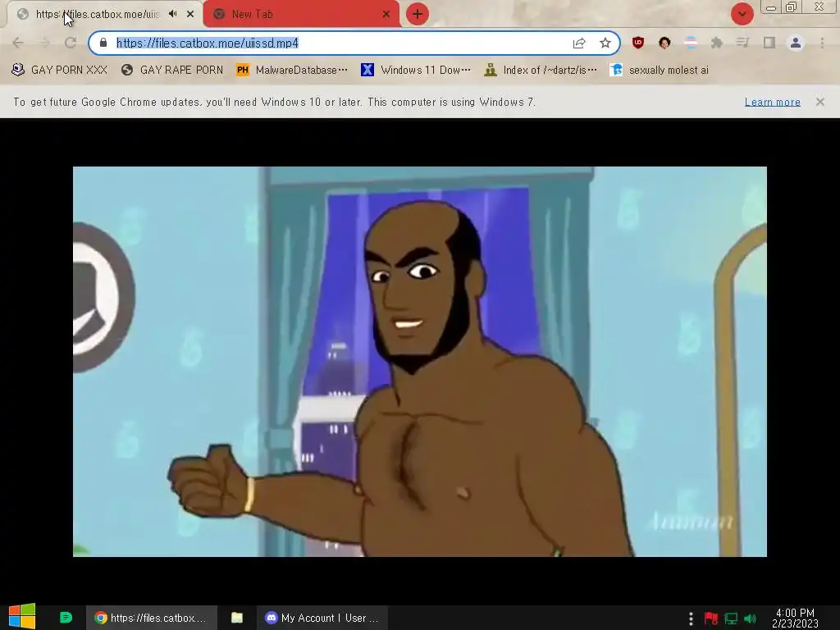840x630 pixels.
Task: Open a new tab with plus button
Action: (x=418, y=14)
